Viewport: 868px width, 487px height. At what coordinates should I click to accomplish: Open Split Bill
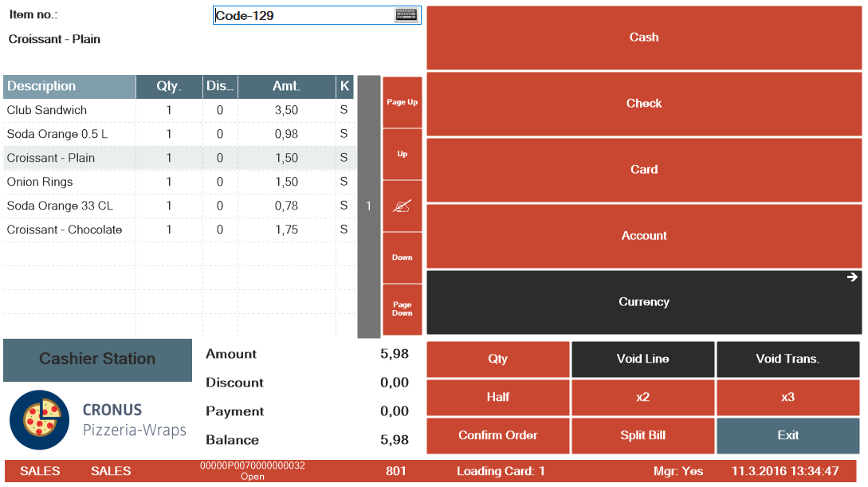click(642, 436)
